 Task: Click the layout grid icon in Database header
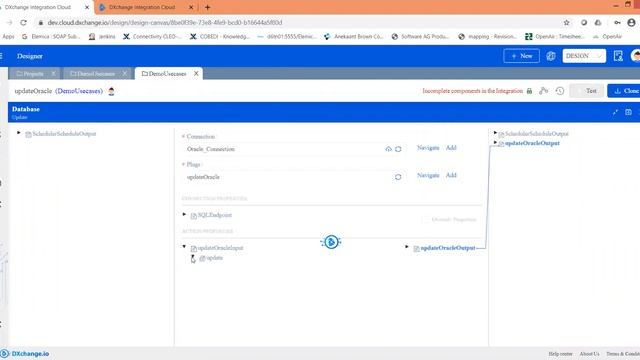[628, 112]
